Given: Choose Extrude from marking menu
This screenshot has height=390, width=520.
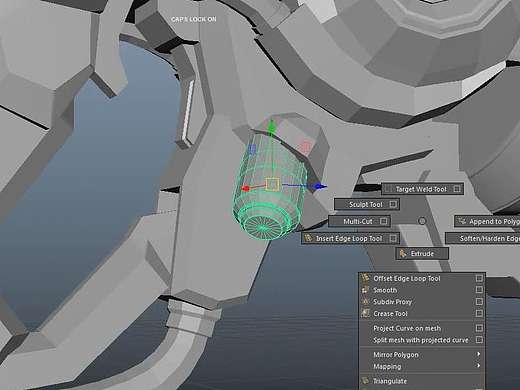Looking at the screenshot, I should click(x=422, y=254).
